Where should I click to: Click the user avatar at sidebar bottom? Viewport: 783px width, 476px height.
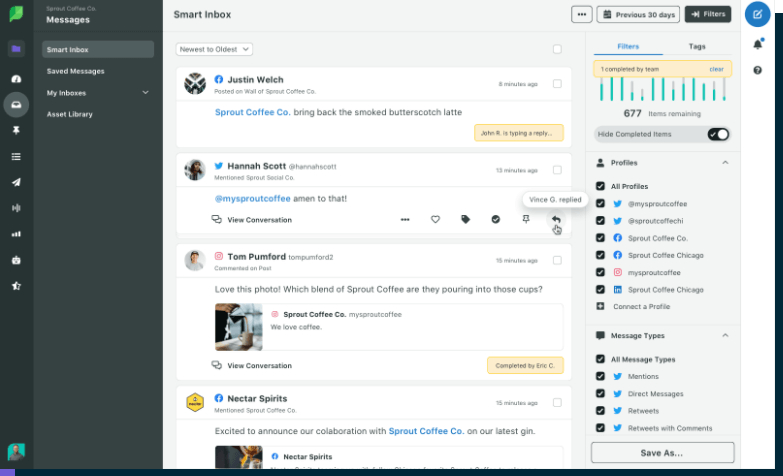tap(16, 452)
